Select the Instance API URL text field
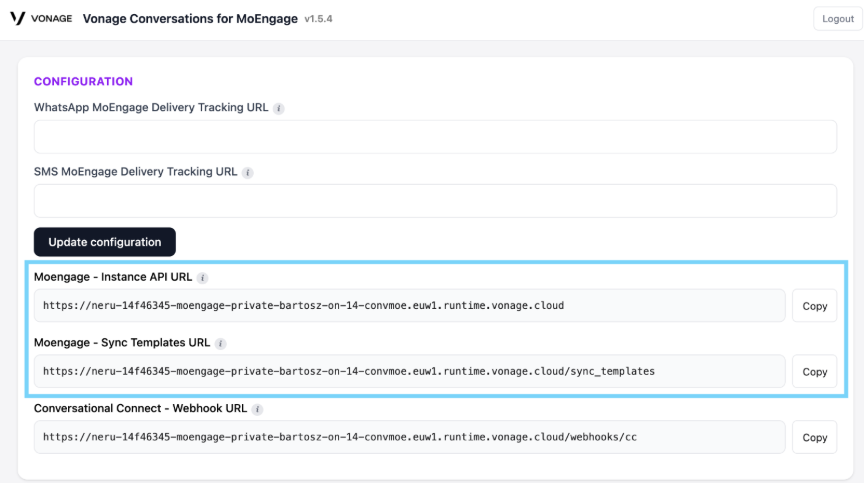The height and width of the screenshot is (483, 864). pos(409,306)
